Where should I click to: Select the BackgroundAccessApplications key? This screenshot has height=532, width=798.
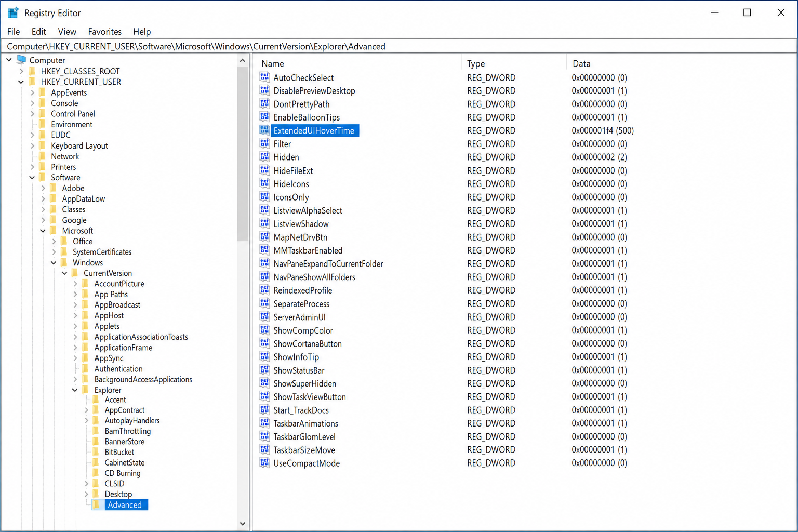click(143, 379)
